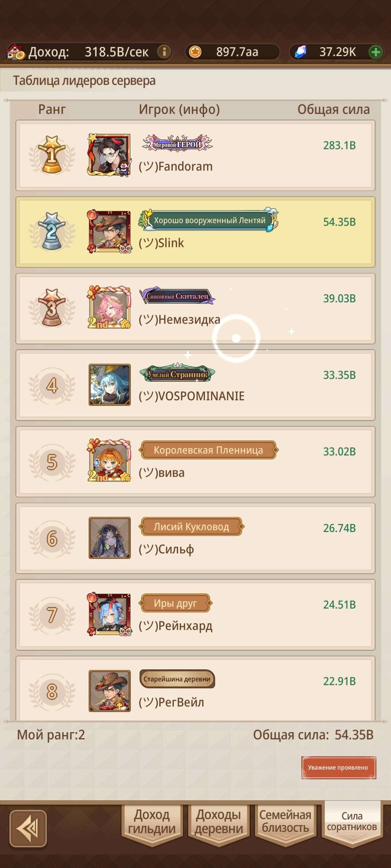Tap the Королевская Пленница title badge
This screenshot has width=391, height=868.
(209, 450)
